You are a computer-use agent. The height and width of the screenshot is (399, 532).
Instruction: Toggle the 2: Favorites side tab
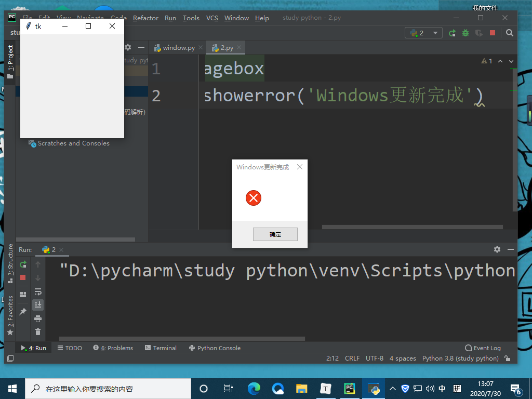pos(10,315)
